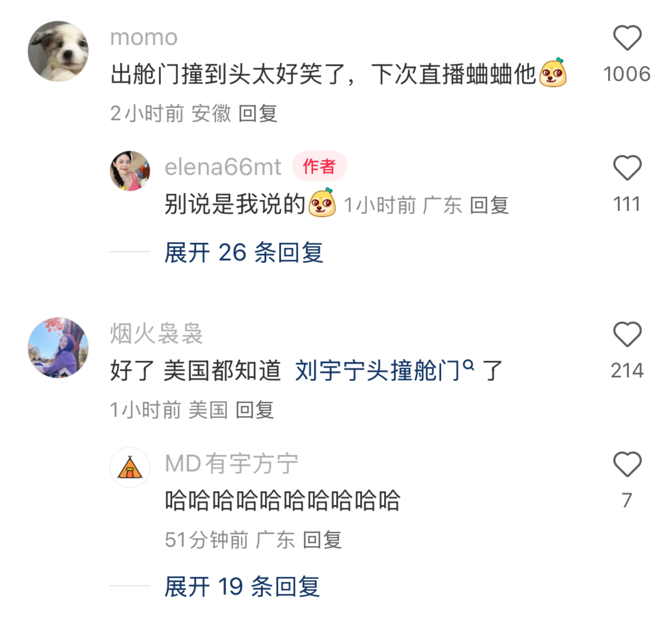The width and height of the screenshot is (672, 623).
Task: Like momo's comment with 1006 likes
Action: pyautogui.click(x=627, y=38)
